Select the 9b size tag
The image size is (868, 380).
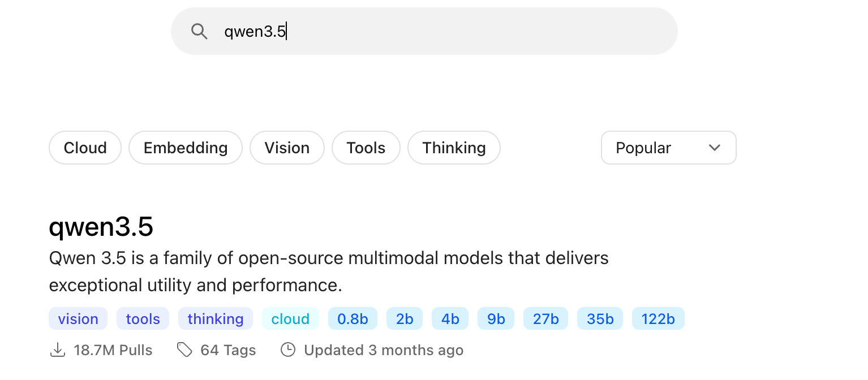(496, 319)
